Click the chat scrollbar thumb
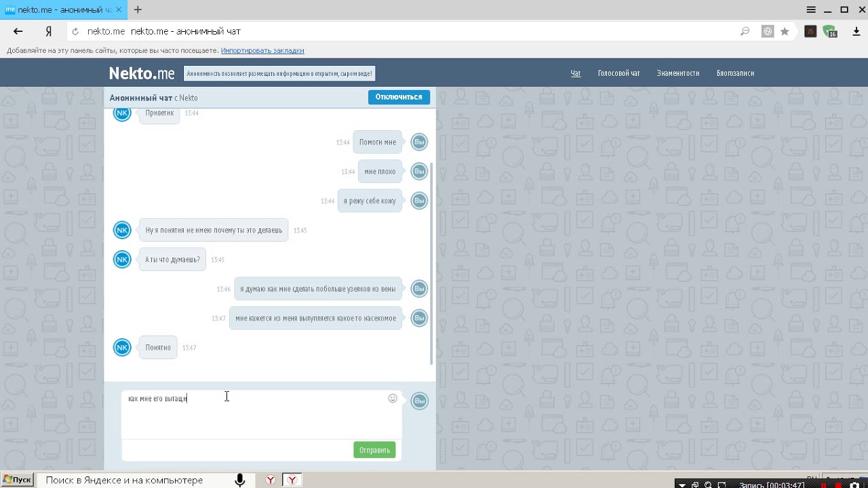Viewport: 868px width, 488px height. 431,263
